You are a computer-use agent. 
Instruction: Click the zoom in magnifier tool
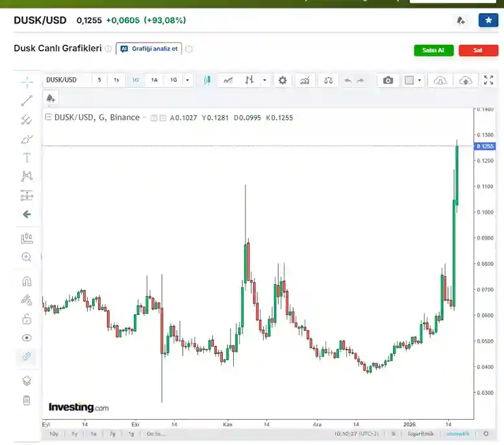pos(27,257)
